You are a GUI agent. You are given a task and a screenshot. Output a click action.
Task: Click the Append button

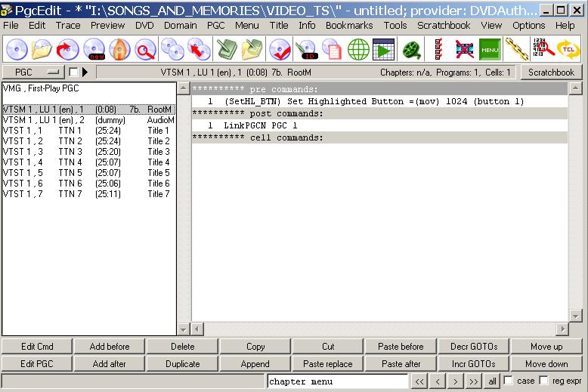click(255, 364)
